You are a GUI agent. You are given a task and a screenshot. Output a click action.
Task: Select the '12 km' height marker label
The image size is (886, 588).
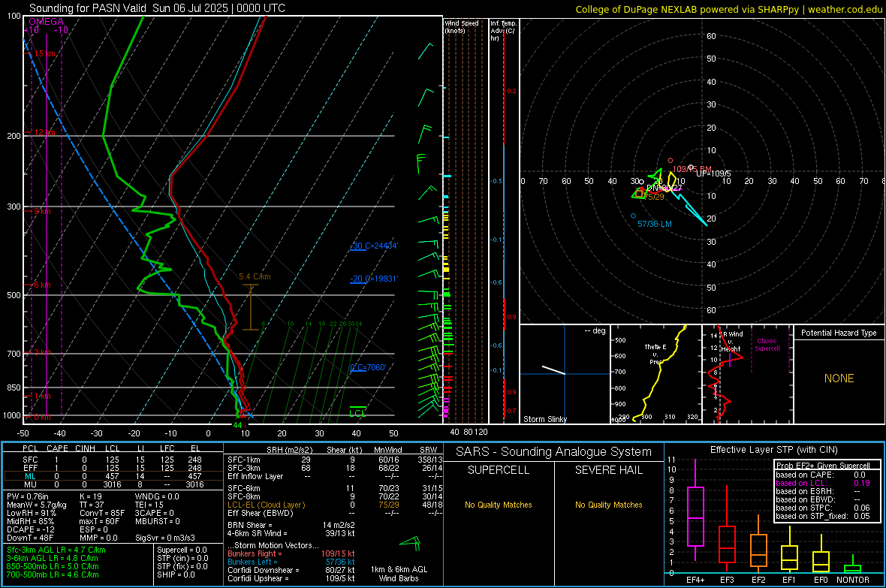[x=45, y=132]
